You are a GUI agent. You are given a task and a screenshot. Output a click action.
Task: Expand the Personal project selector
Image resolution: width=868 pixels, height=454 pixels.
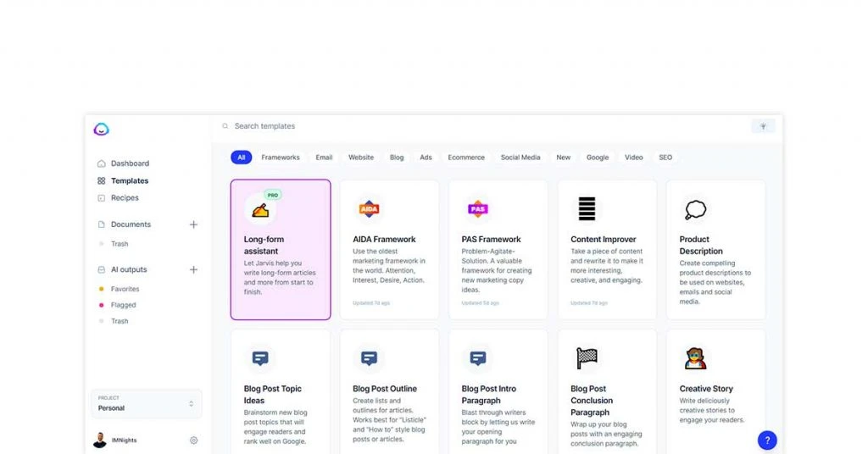tap(147, 404)
